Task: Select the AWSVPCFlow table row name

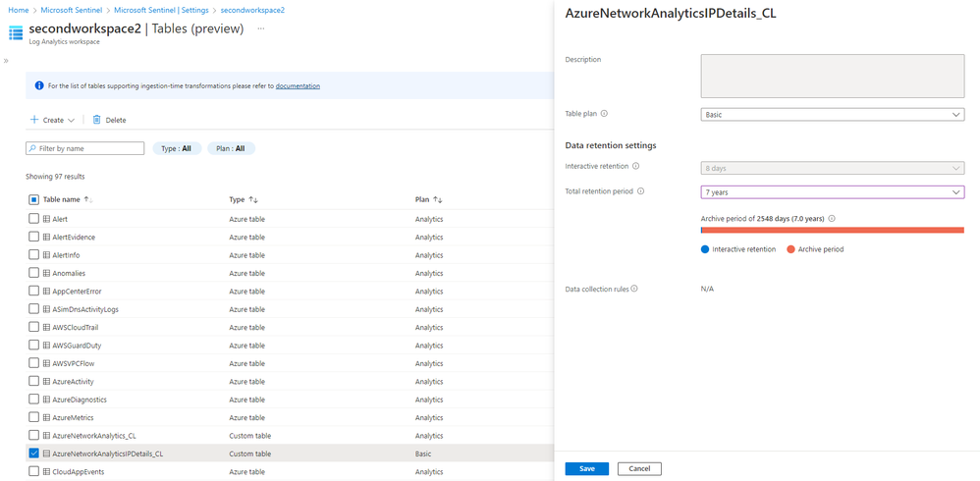Action: tap(73, 363)
